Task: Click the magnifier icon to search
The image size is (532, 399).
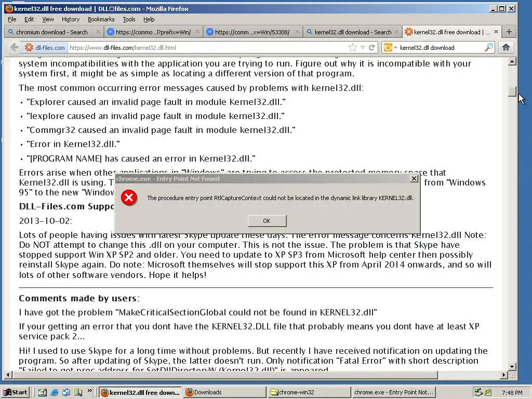Action: pos(488,47)
